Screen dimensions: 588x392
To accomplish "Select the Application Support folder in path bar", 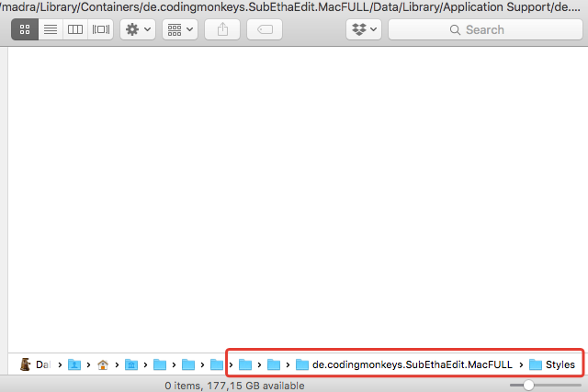I will [x=274, y=364].
